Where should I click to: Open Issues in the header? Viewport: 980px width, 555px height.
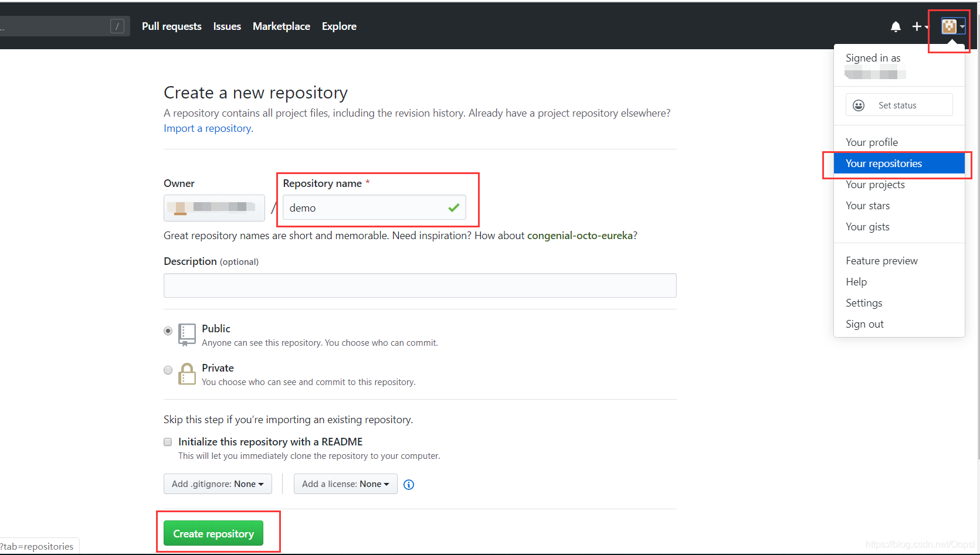click(x=227, y=26)
